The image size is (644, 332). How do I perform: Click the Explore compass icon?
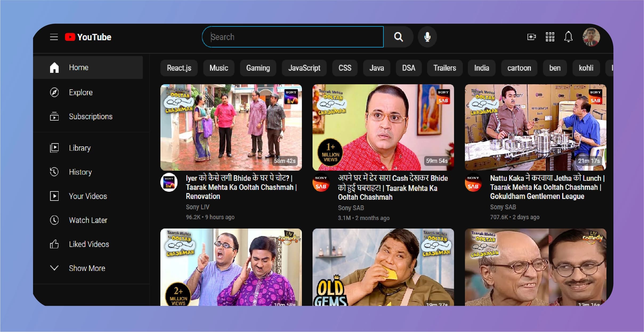[54, 92]
